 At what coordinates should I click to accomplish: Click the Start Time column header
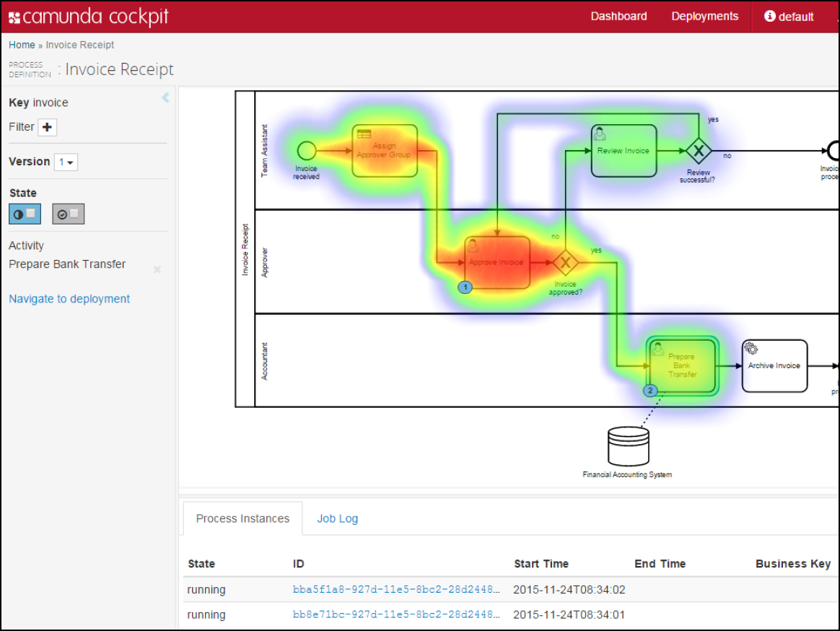(x=541, y=563)
